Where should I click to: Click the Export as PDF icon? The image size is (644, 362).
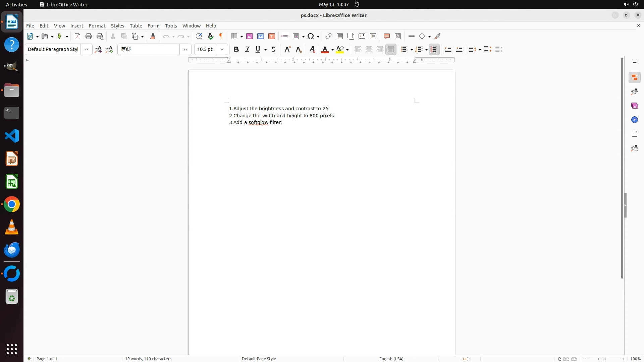coord(77,36)
